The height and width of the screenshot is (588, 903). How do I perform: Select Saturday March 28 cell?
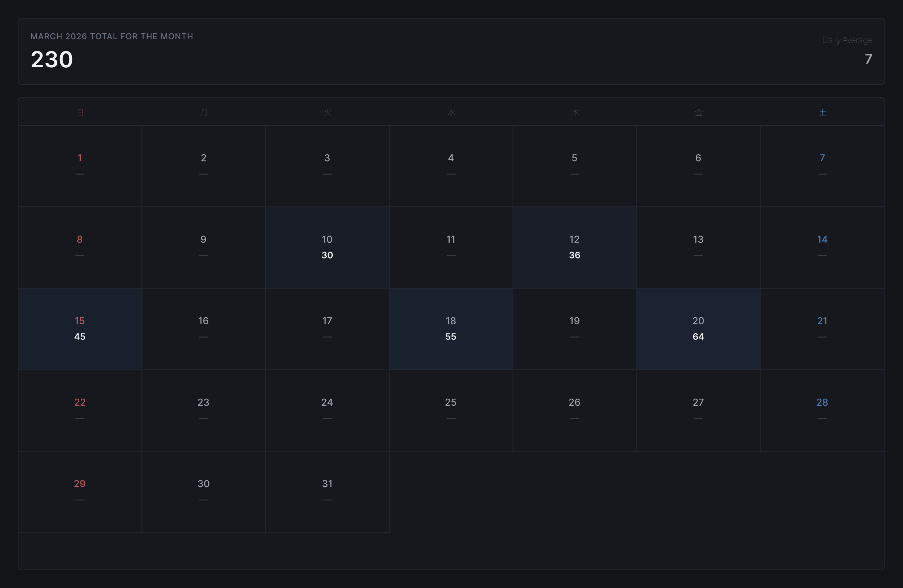pos(822,410)
